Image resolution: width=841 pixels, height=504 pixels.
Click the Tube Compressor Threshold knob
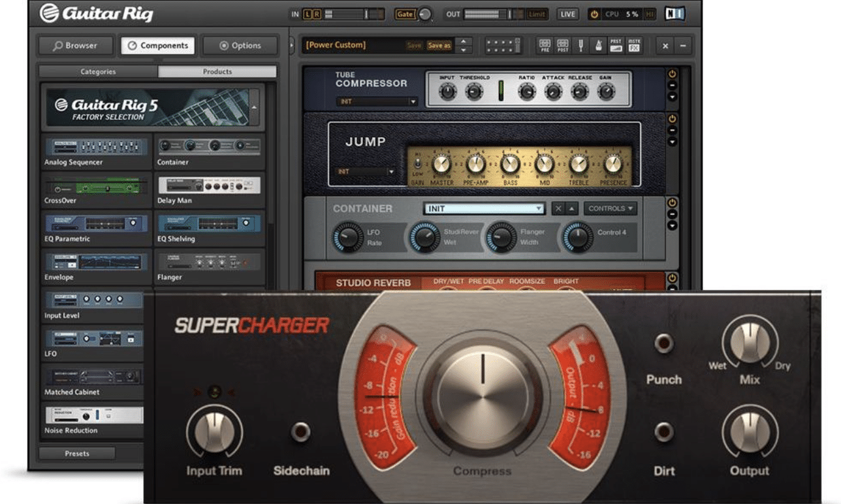474,92
